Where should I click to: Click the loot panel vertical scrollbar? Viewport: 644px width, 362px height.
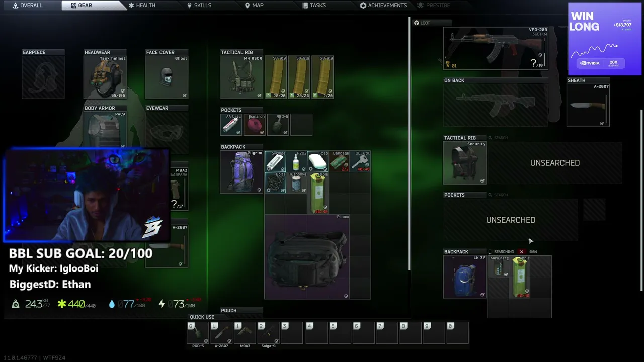point(641,200)
